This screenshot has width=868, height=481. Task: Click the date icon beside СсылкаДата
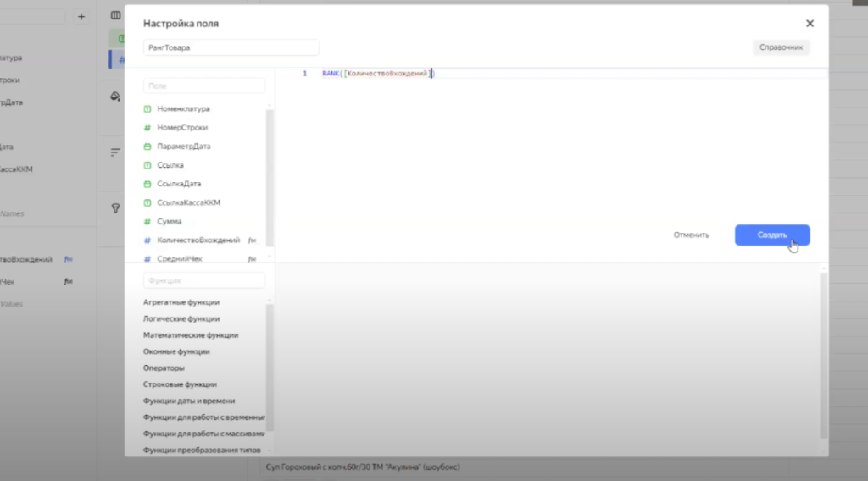coord(147,184)
